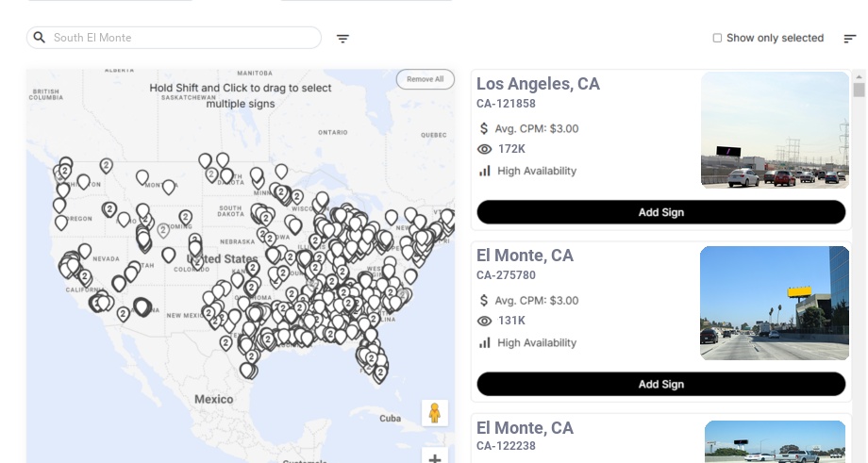Open the El Monte CA-122238 photo thumbnail
This screenshot has height=463, width=868.
pyautogui.click(x=775, y=441)
